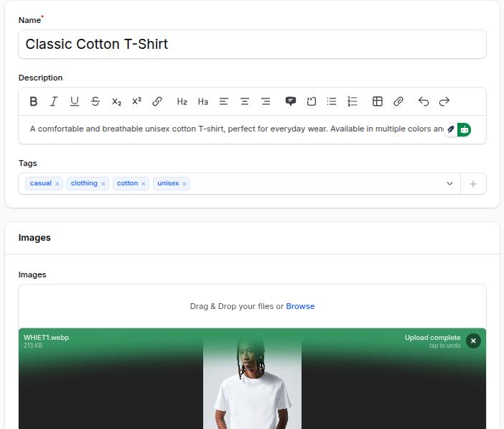Remove the unisex tag
Screen dimensions: 504x429
click(x=185, y=184)
